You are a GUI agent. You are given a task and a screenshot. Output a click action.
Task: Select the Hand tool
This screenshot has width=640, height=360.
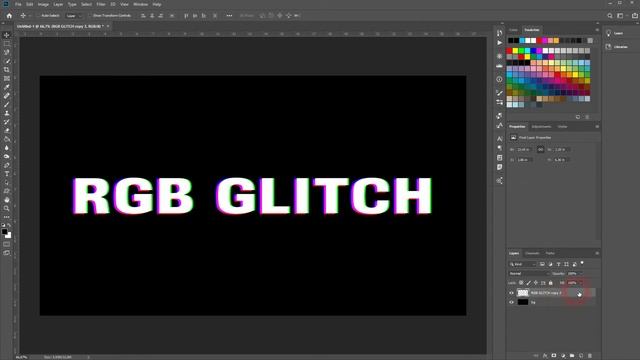click(x=7, y=200)
